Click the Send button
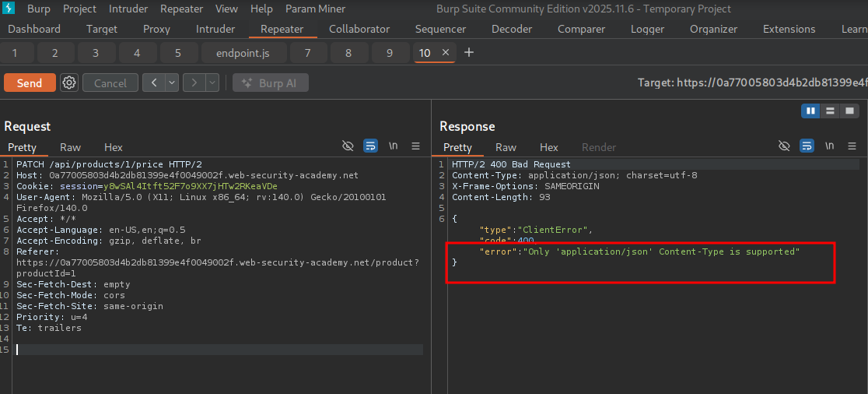The width and height of the screenshot is (868, 394). click(30, 83)
